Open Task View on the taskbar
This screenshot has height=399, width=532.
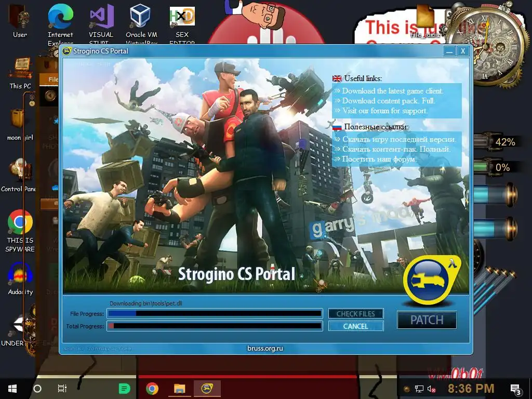tap(62, 389)
